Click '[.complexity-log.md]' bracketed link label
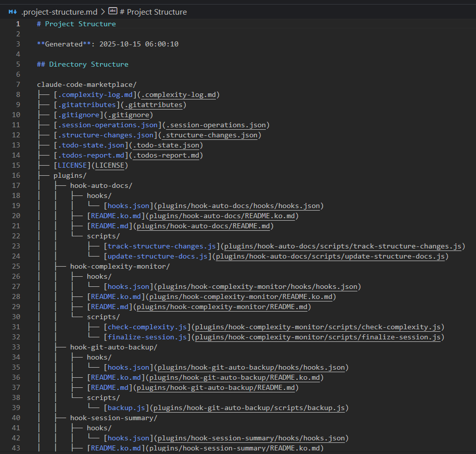The image size is (476, 454). 95,95
